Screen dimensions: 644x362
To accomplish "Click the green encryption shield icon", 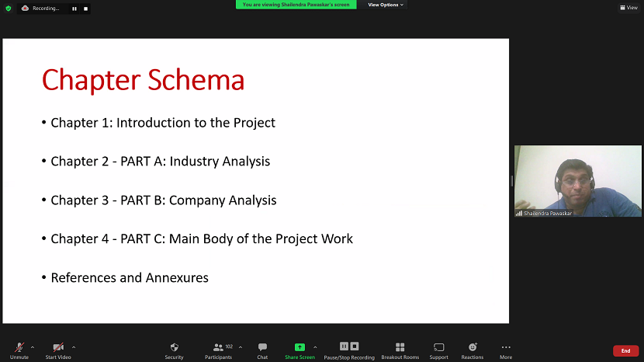I will coord(9,9).
